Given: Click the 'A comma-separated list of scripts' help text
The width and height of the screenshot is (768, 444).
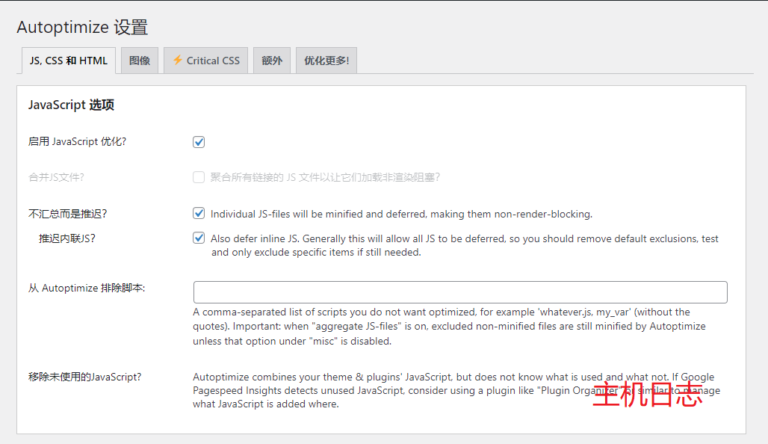Looking at the screenshot, I should click(x=449, y=326).
